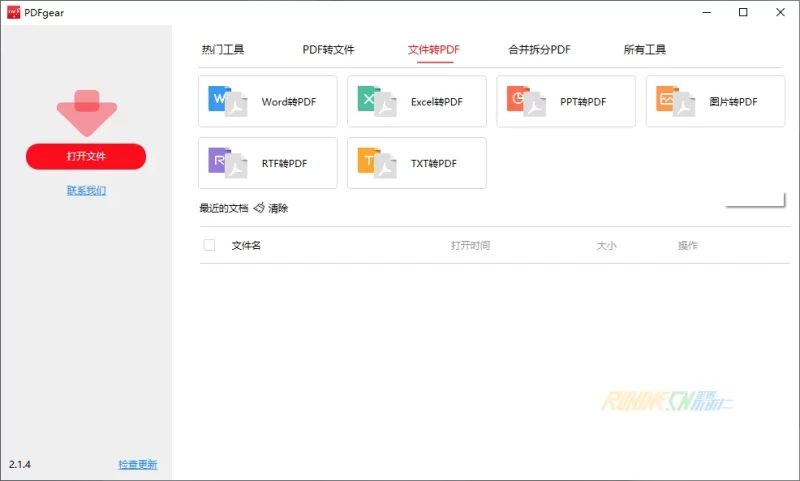Toggle the select-all checkbox beside 文件名
Screen dimensions: 800x481
point(209,245)
